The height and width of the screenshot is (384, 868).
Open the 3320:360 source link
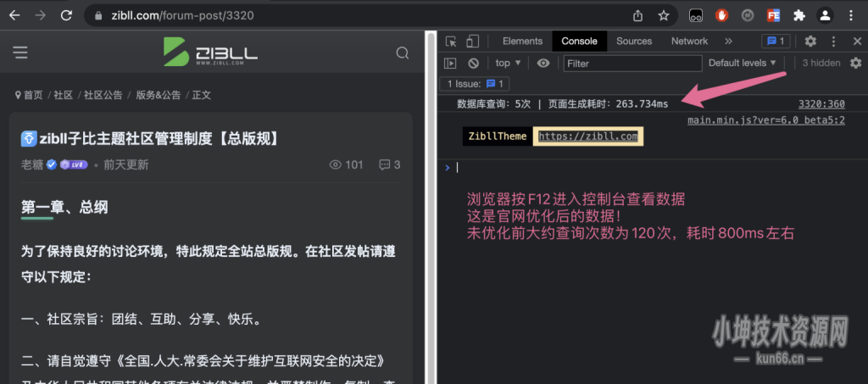(821, 104)
